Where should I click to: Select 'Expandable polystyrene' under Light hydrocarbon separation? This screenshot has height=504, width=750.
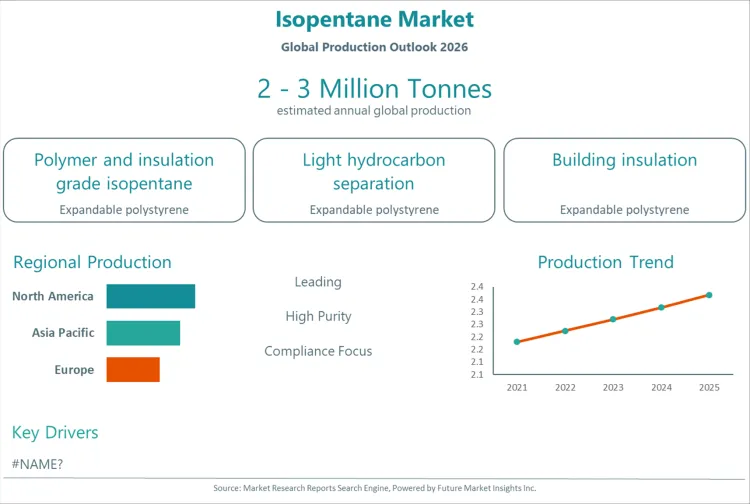[374, 210]
